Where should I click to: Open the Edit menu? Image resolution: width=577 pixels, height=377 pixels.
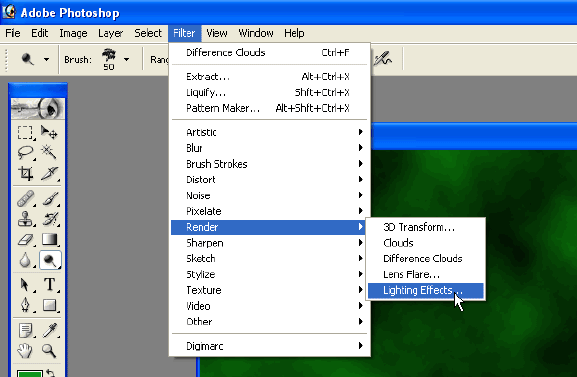(x=39, y=33)
